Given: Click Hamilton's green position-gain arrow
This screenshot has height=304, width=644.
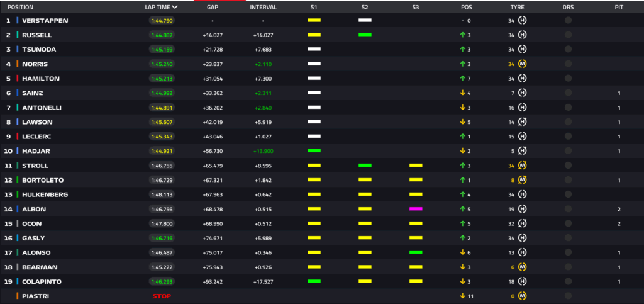Looking at the screenshot, I should pyautogui.click(x=463, y=79).
